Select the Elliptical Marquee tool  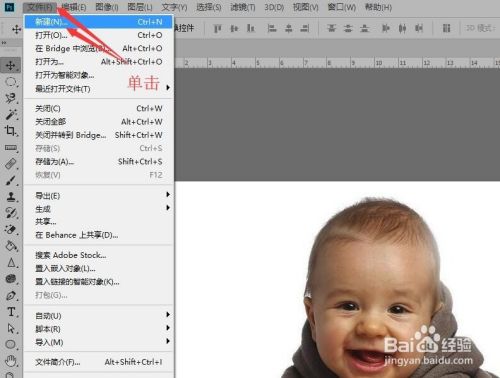tap(11, 82)
